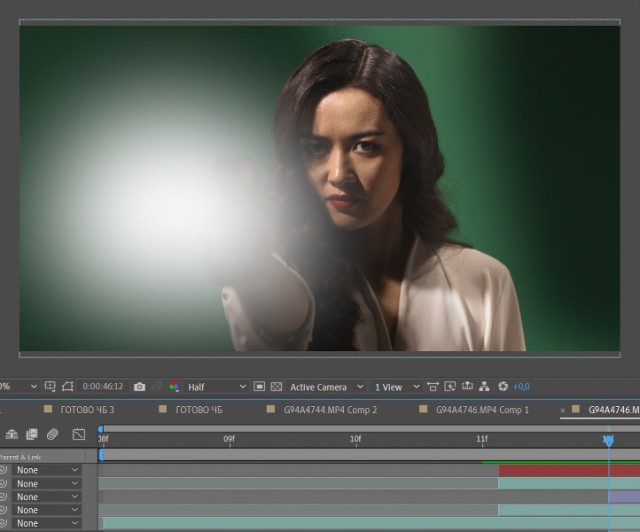Click the Pixel Aspect Ratio Correction icon
This screenshot has width=640, height=532.
432,386
